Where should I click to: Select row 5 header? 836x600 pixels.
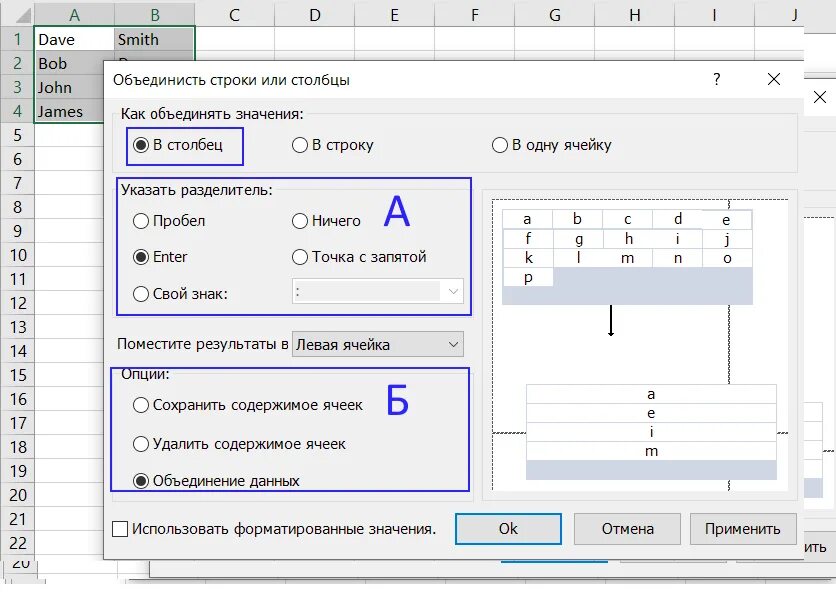(x=18, y=135)
